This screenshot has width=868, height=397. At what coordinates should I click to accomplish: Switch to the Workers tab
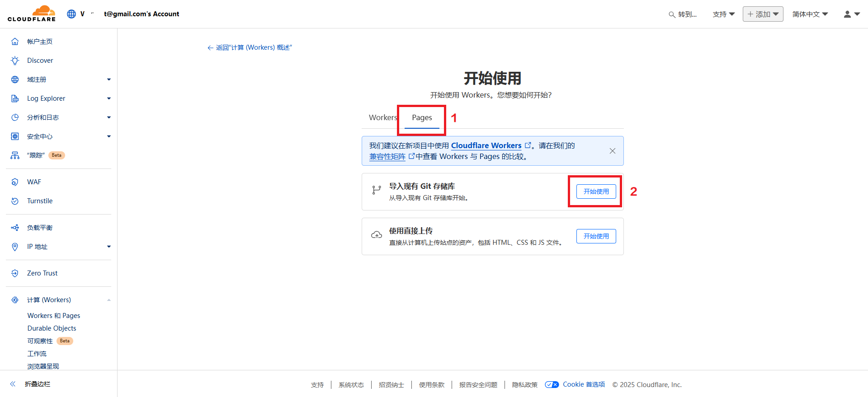[x=382, y=117]
